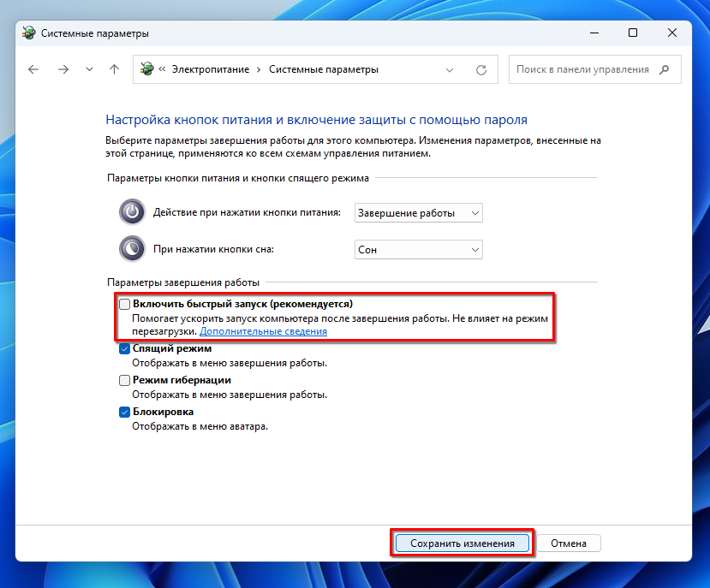This screenshot has height=588, width=710.
Task: Enable the fast startup checkbox
Action: coord(125,304)
